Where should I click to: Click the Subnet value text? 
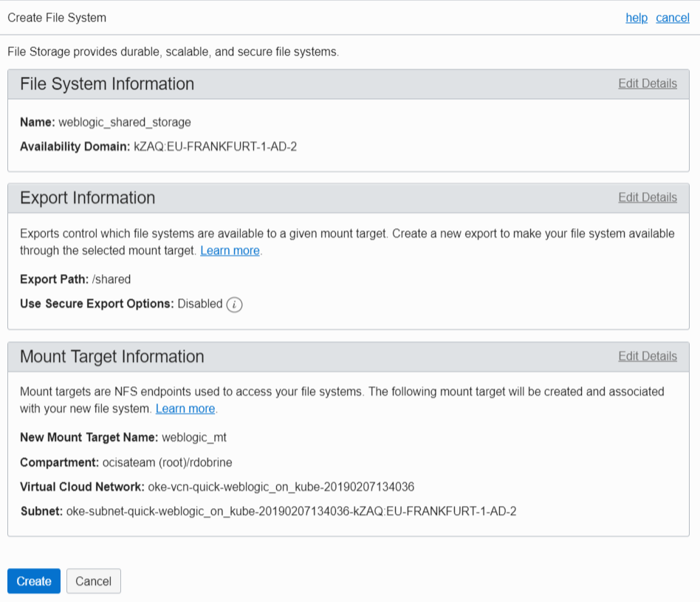pyautogui.click(x=291, y=511)
